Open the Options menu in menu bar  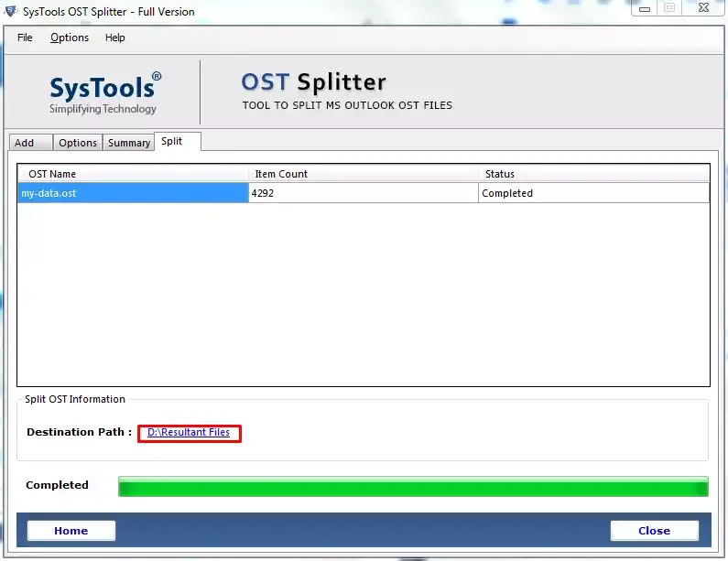tap(70, 38)
